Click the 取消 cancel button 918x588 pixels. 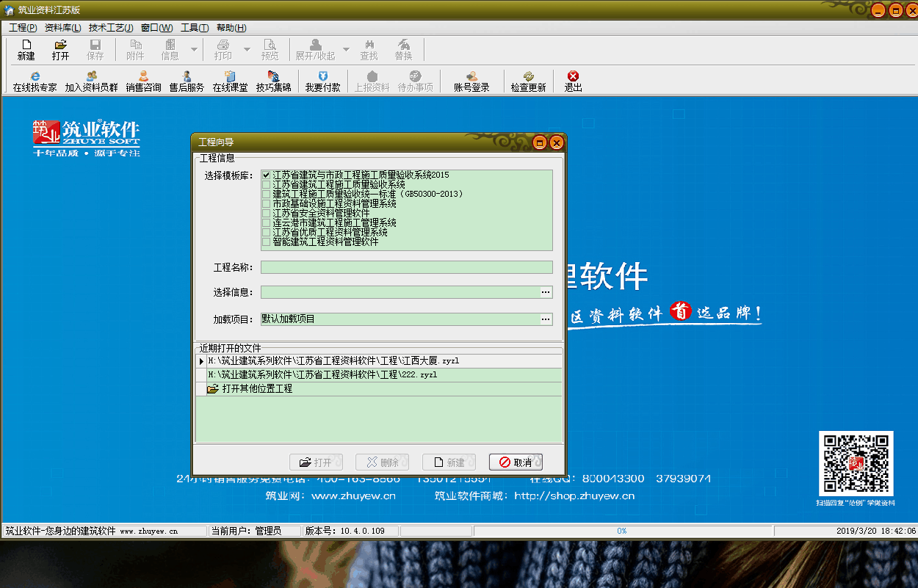tap(516, 462)
